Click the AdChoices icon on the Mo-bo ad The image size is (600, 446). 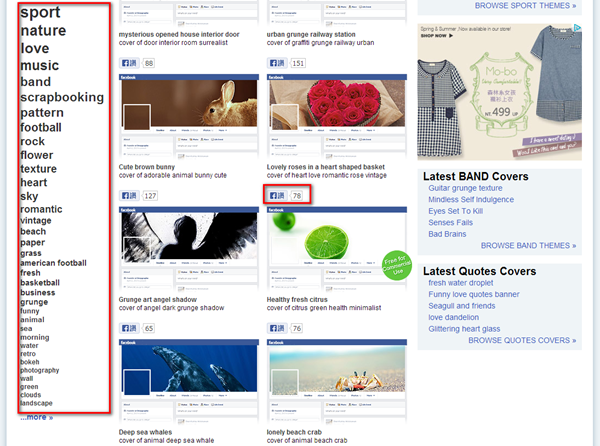tap(577, 28)
